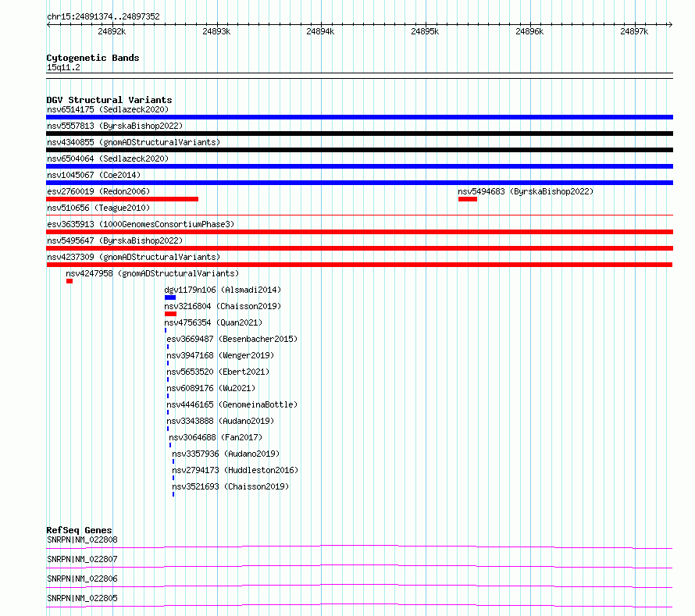
Task: Click the 24892k ruler tick label
Action: point(112,31)
